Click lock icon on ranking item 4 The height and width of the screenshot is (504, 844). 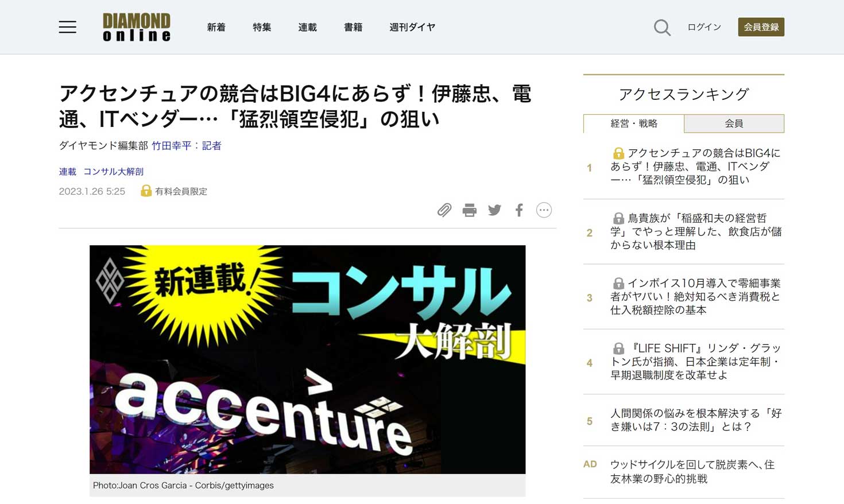tap(618, 348)
